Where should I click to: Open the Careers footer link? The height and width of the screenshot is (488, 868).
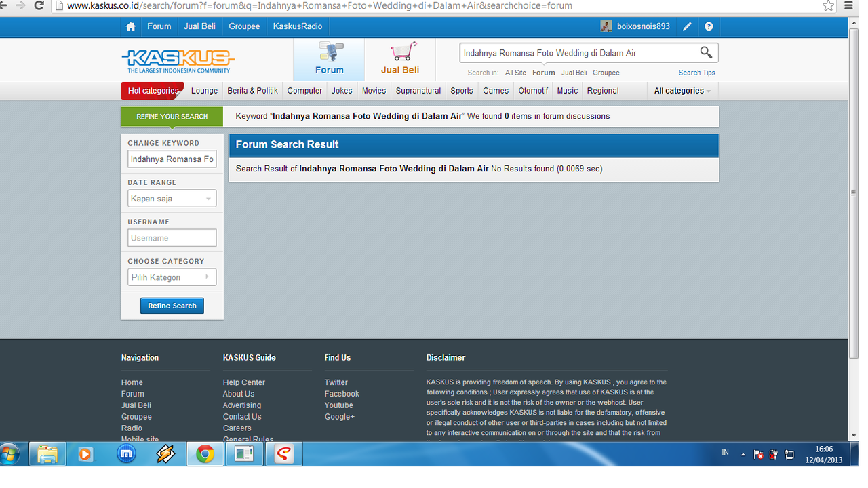[237, 428]
